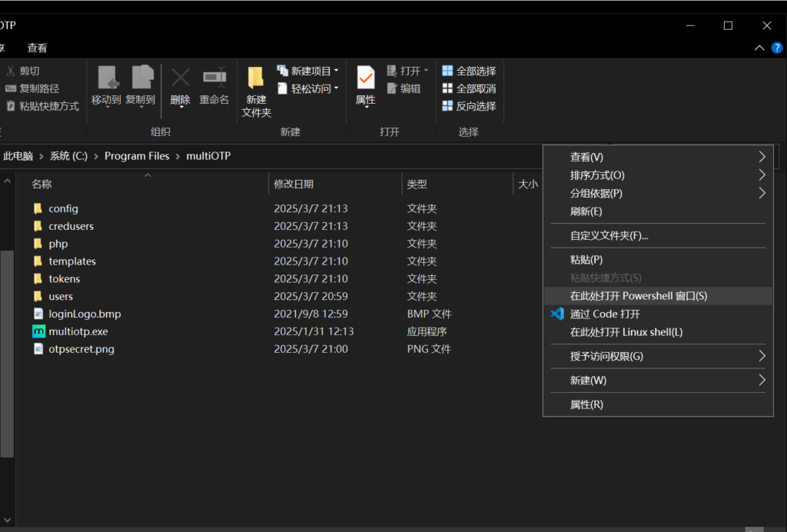Click the blue Help question mark icon
The height and width of the screenshot is (532, 787).
(777, 48)
